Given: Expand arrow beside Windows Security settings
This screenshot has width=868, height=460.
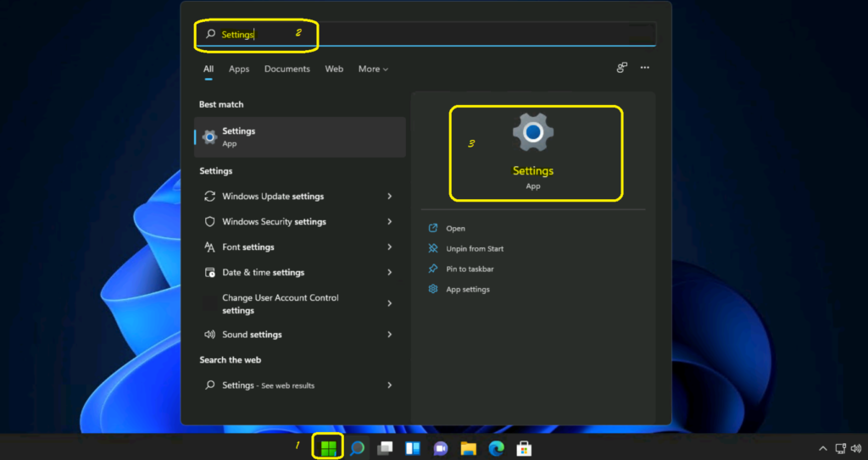Looking at the screenshot, I should [x=390, y=222].
